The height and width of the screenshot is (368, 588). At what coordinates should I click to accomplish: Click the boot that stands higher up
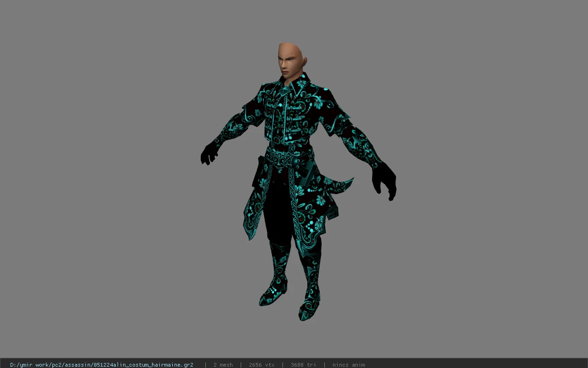tap(274, 276)
